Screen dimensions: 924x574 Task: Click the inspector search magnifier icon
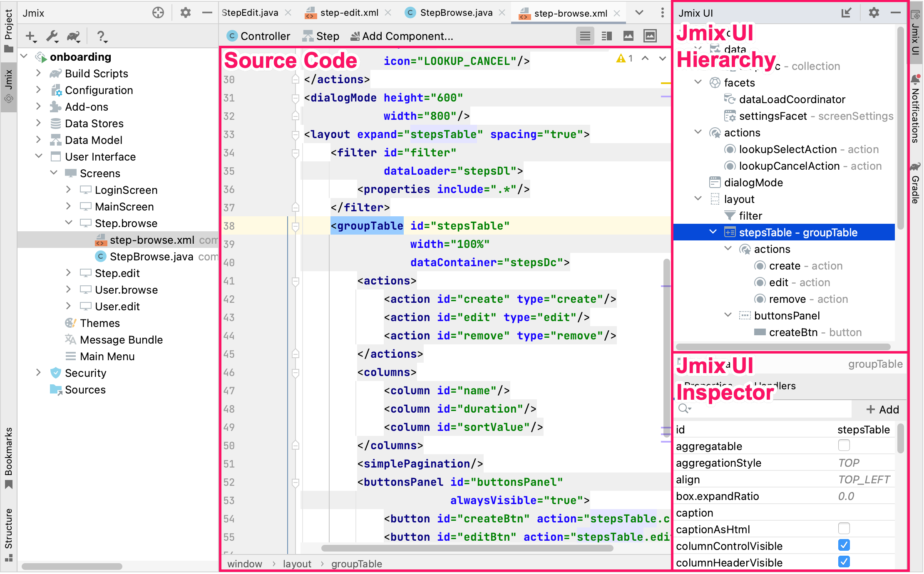pyautogui.click(x=684, y=409)
